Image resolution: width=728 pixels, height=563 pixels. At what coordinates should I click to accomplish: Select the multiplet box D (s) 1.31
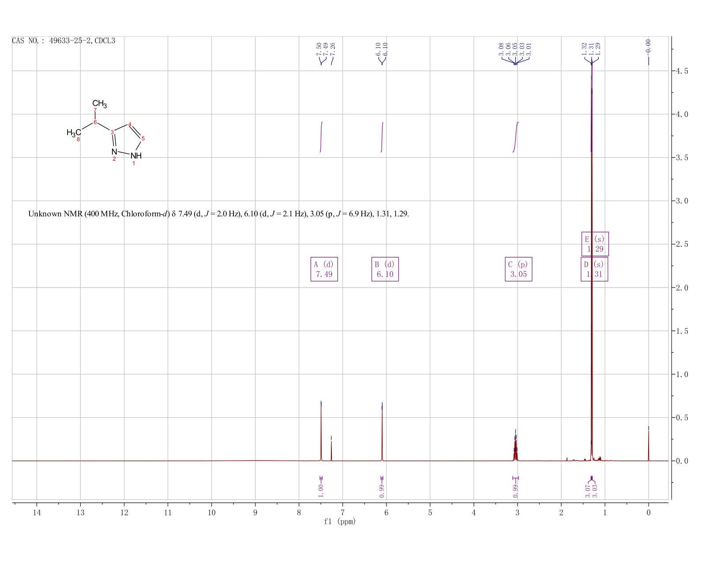click(594, 269)
